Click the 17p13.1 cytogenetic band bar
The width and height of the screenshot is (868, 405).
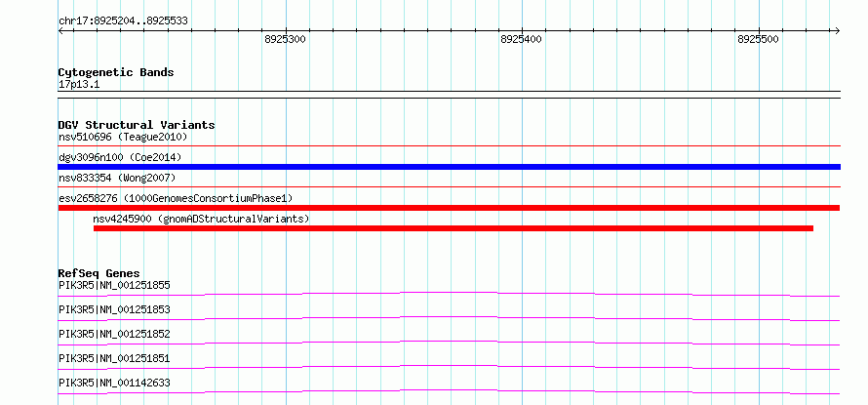pos(450,95)
